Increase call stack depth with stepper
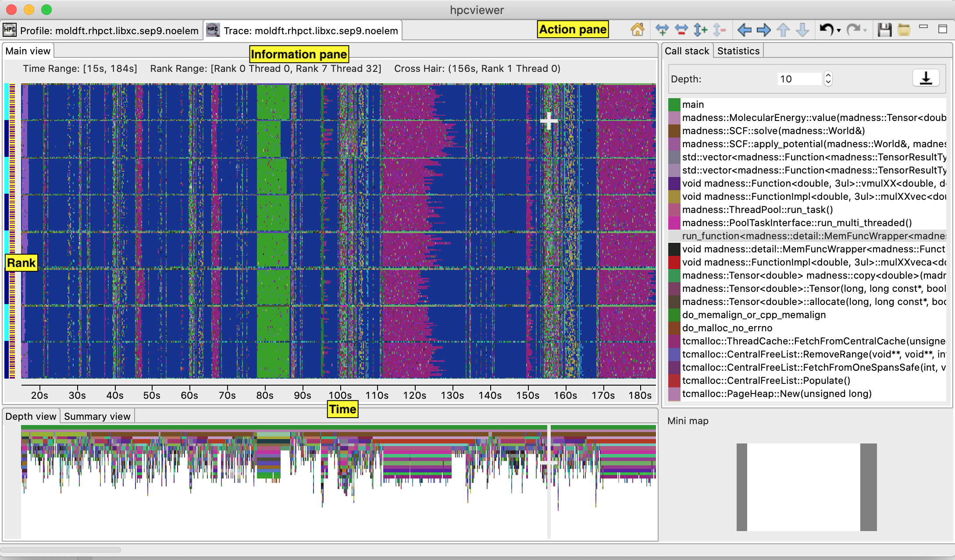This screenshot has height=560, width=955. point(828,75)
